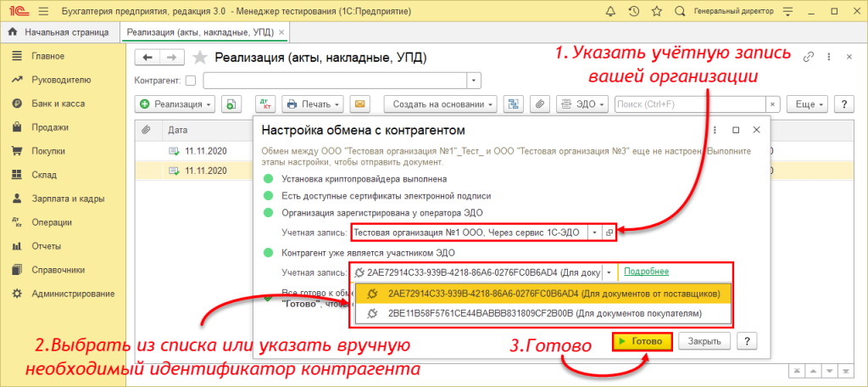
Task: Open the Склад section
Action: click(x=44, y=175)
